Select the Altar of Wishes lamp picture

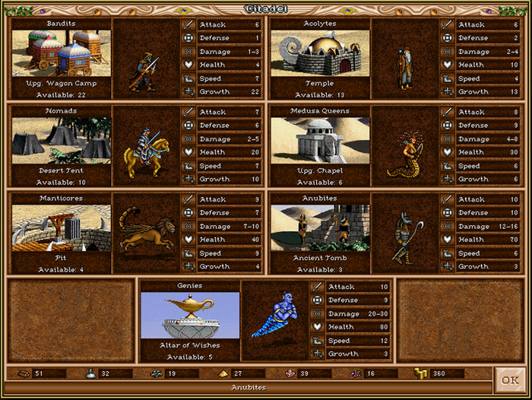190,315
